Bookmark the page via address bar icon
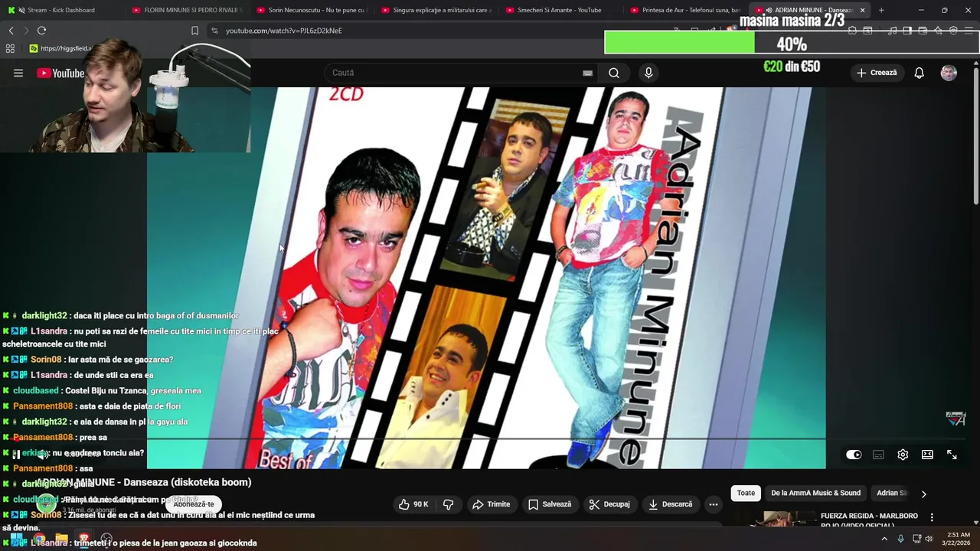The image size is (980, 551). (194, 31)
